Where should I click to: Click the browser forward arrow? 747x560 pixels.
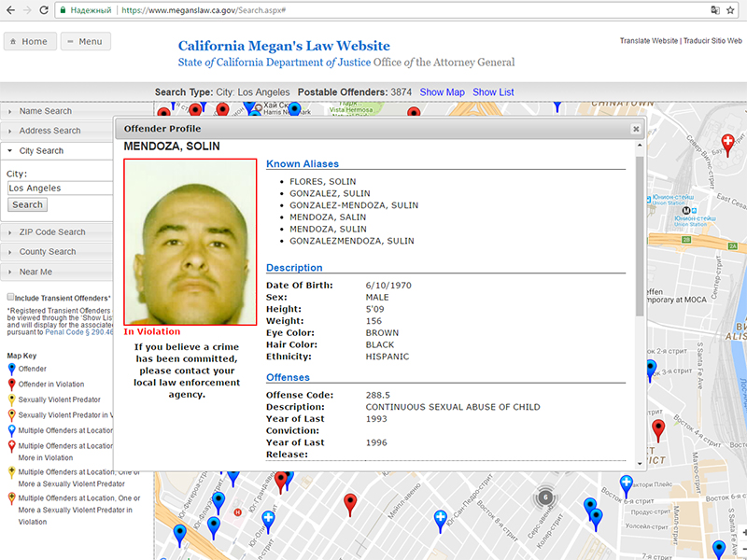(24, 9)
